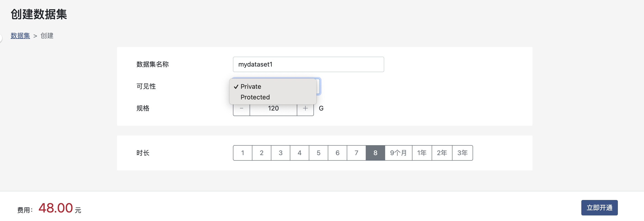The image size is (644, 221).
Task: Select duration of 5 months
Action: tap(319, 153)
